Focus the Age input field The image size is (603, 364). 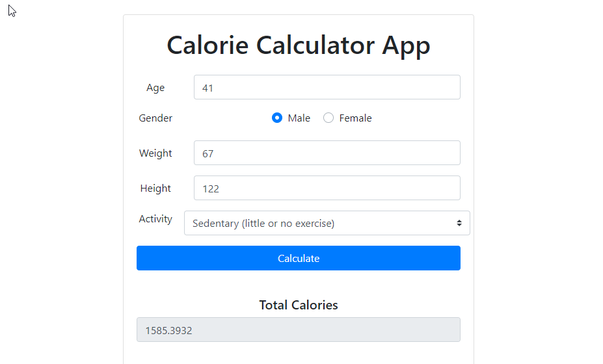(327, 87)
